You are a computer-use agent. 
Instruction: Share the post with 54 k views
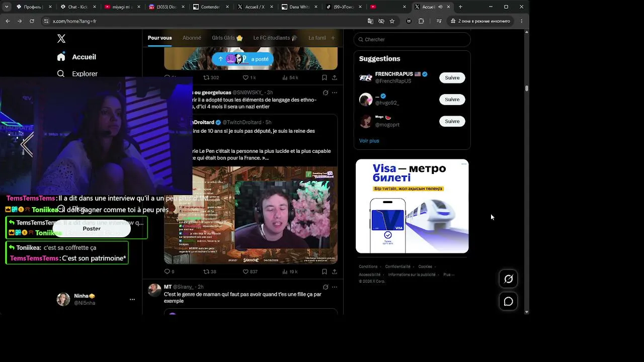[x=335, y=77]
